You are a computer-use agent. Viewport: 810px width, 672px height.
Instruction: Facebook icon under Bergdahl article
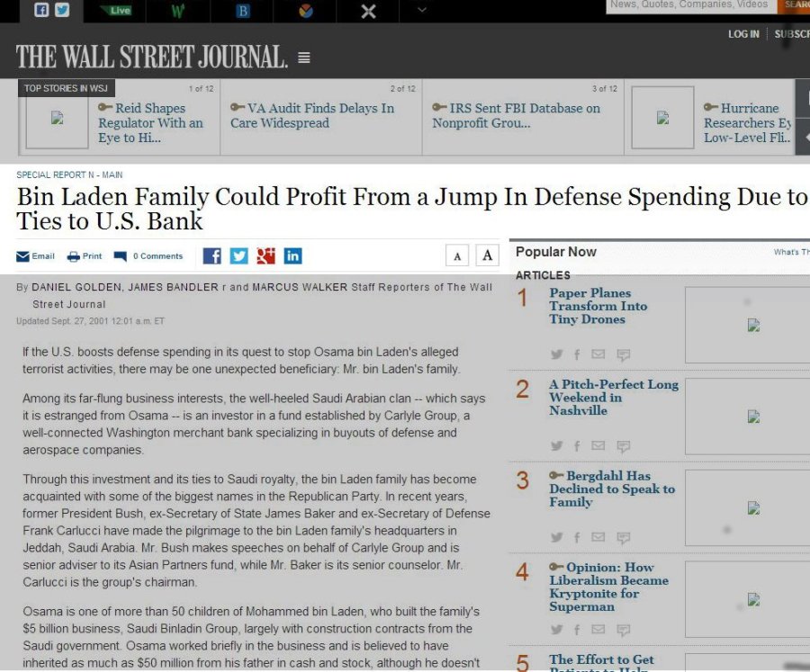click(x=577, y=537)
